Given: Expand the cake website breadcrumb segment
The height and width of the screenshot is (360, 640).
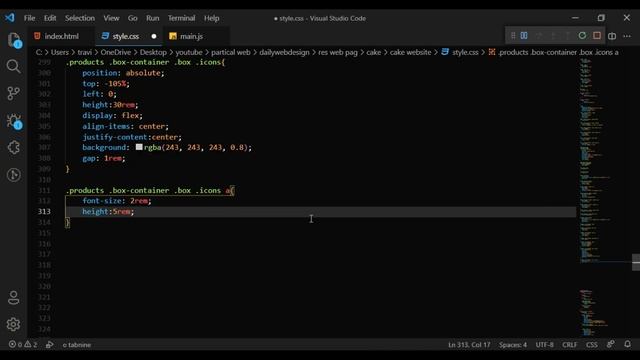Looking at the screenshot, I should tap(410, 52).
